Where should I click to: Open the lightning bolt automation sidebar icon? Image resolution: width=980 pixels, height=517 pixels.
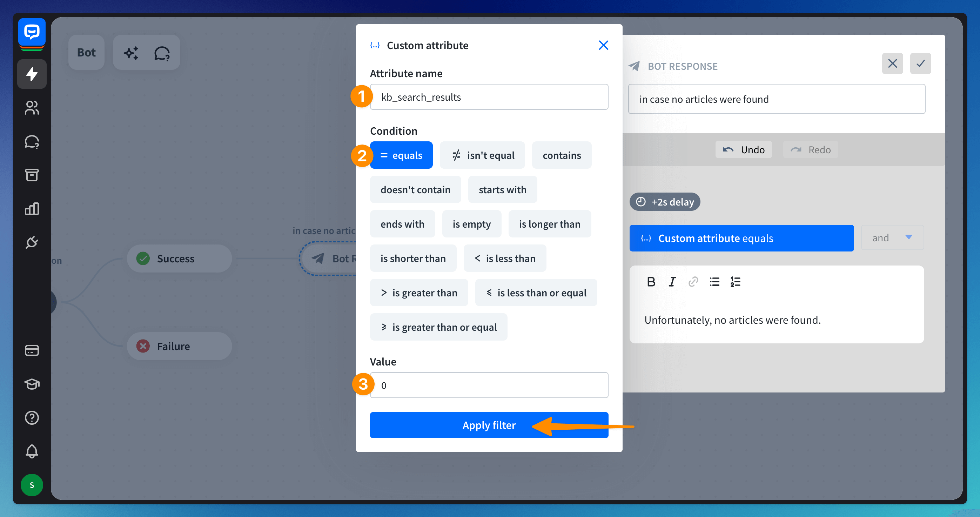(32, 74)
